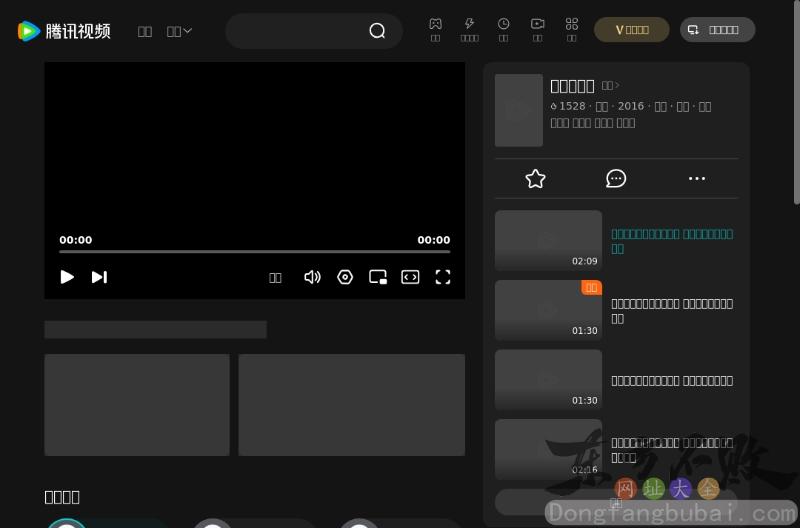800x528 pixels.
Task: Click the search magnifier icon
Action: click(x=377, y=31)
